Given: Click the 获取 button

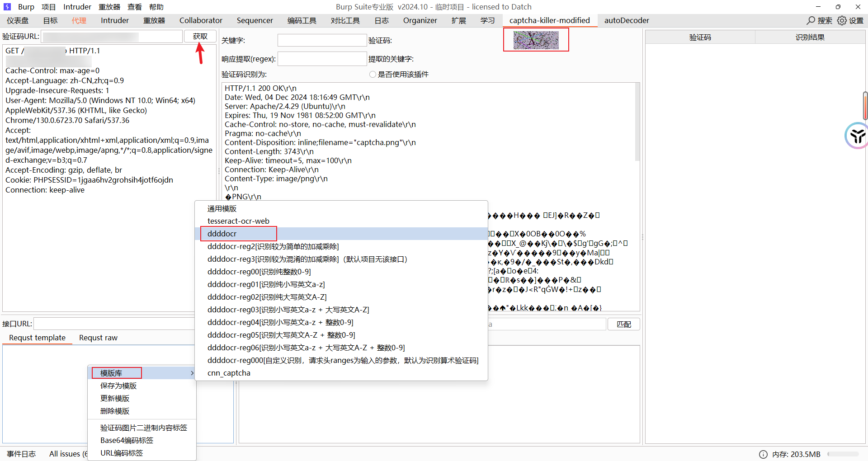Looking at the screenshot, I should (200, 36).
